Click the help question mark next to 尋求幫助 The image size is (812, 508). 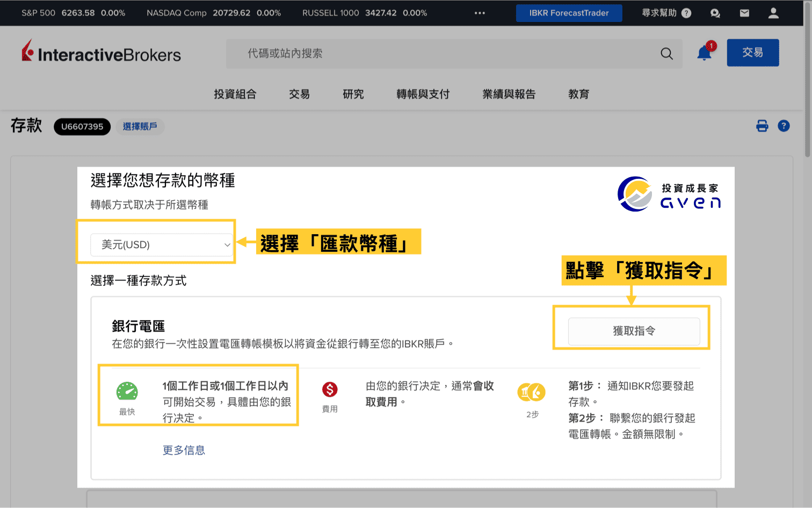point(686,13)
